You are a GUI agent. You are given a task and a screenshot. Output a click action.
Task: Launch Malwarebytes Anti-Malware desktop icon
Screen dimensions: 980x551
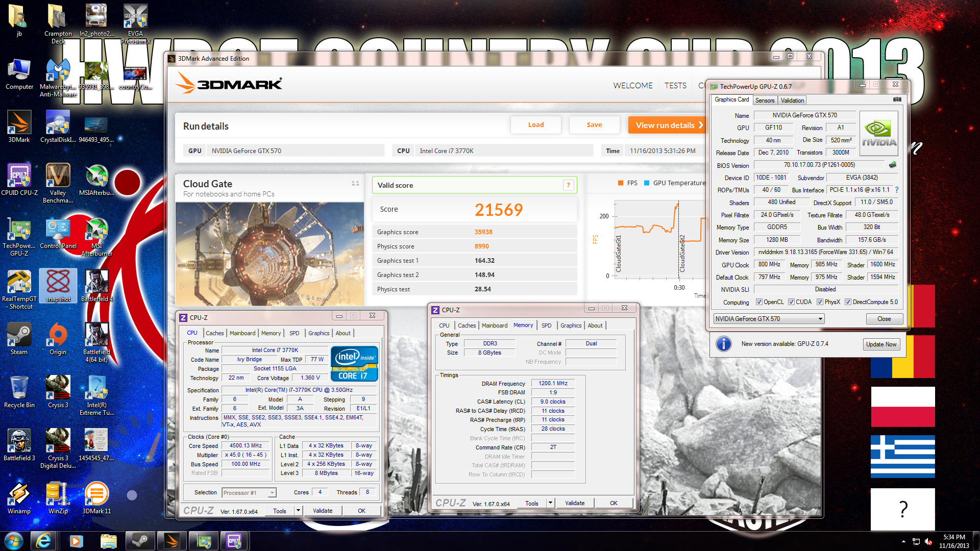coord(58,78)
